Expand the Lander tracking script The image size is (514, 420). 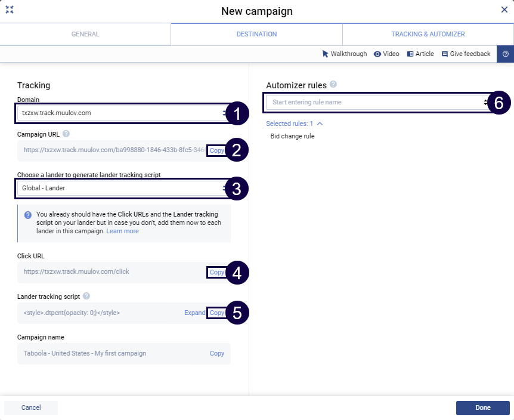pyautogui.click(x=194, y=313)
